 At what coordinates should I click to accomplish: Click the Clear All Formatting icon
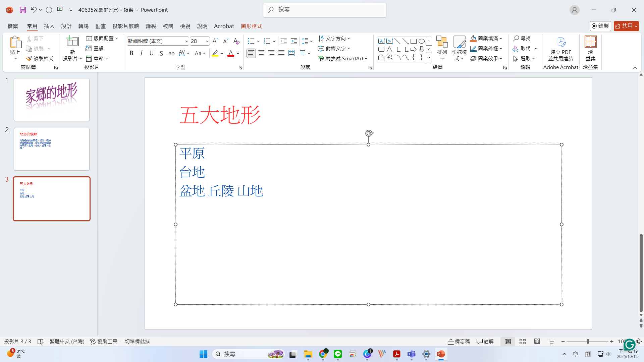point(236,41)
